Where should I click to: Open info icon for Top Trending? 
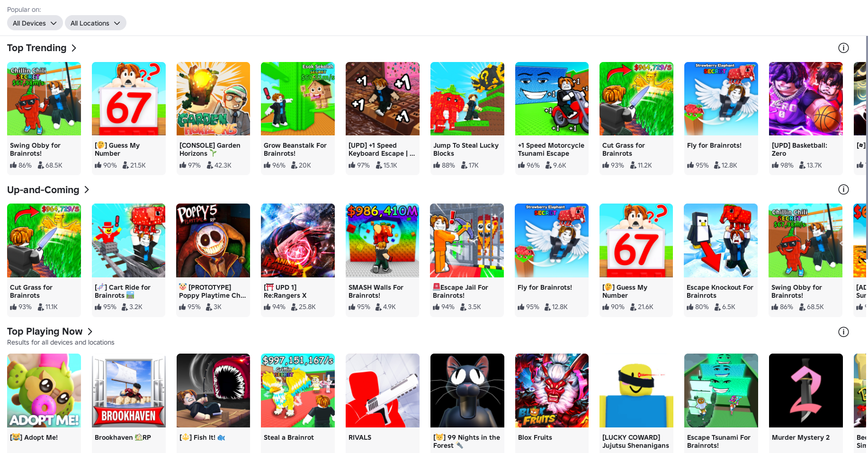click(843, 48)
